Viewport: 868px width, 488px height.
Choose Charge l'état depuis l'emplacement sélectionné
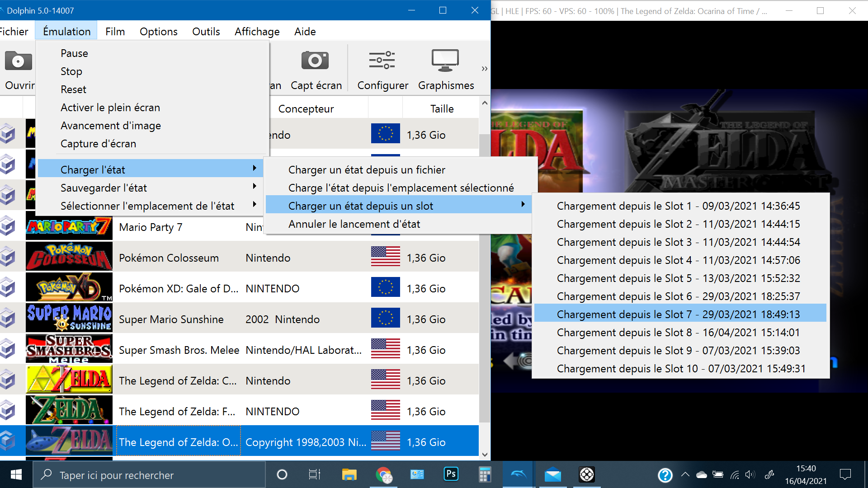point(398,188)
